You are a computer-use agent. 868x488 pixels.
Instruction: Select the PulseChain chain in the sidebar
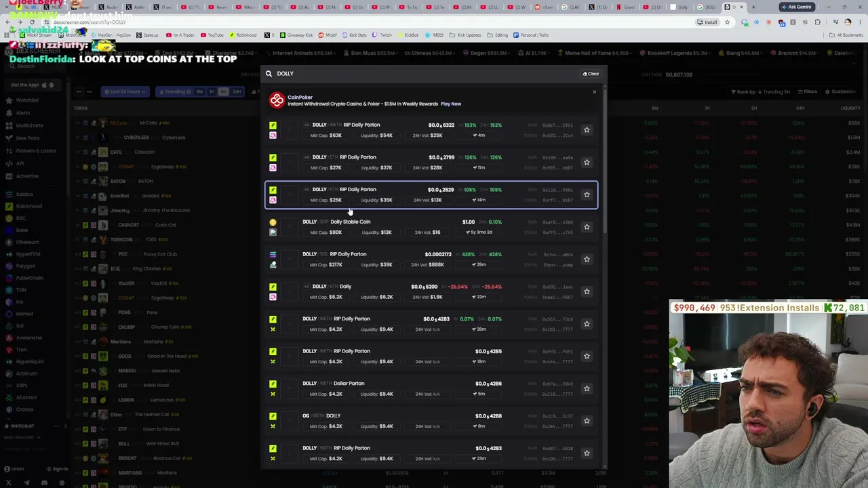click(x=29, y=278)
